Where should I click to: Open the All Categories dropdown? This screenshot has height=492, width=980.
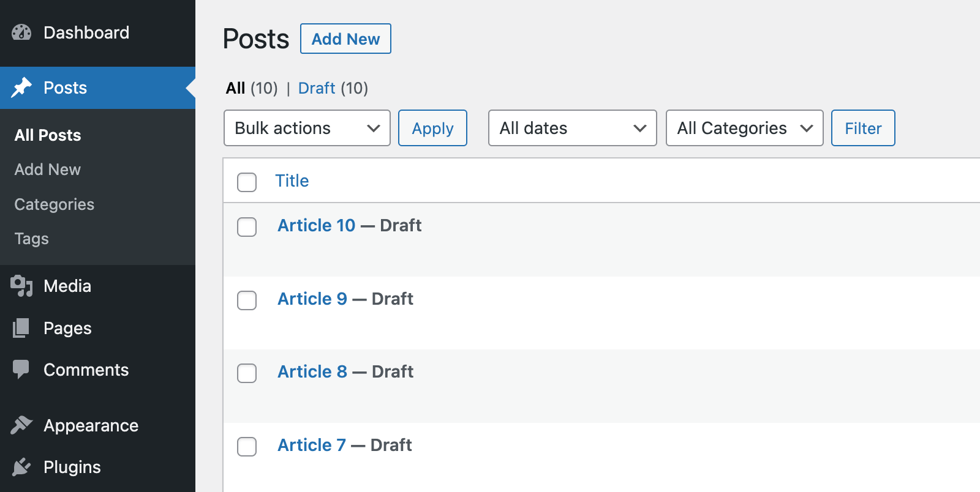click(x=744, y=128)
